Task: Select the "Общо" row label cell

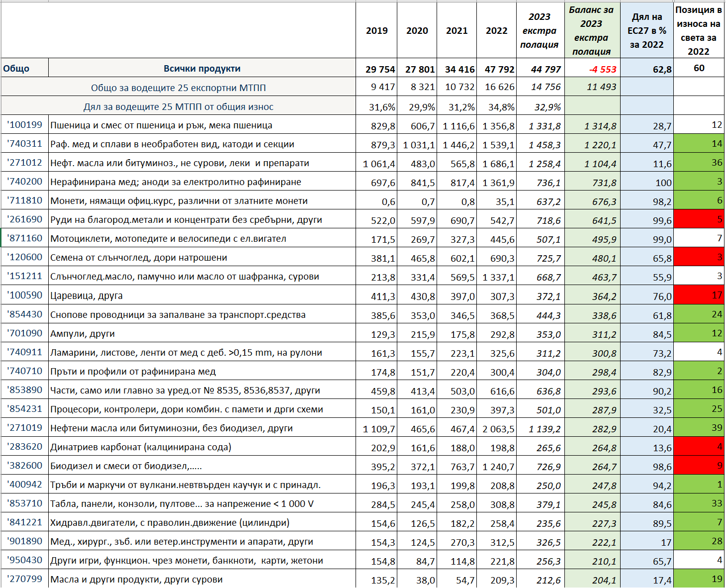Action: (25, 69)
